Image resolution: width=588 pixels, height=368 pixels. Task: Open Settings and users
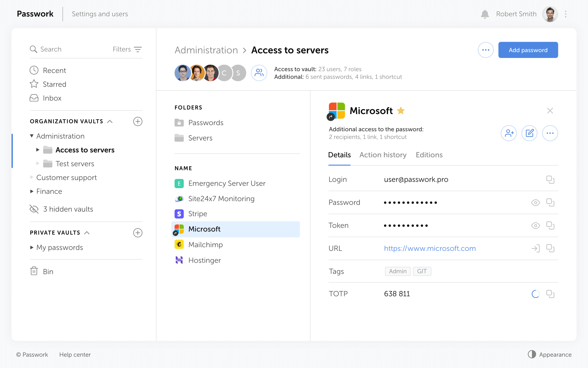click(x=100, y=14)
